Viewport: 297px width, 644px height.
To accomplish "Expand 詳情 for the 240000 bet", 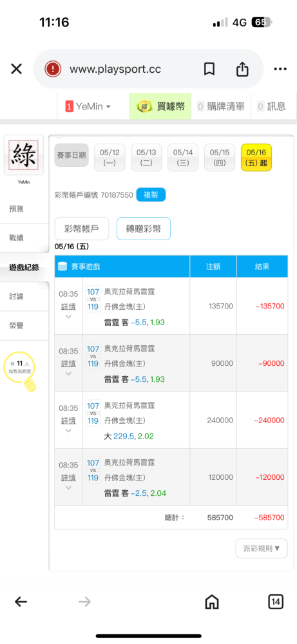I will (68, 421).
